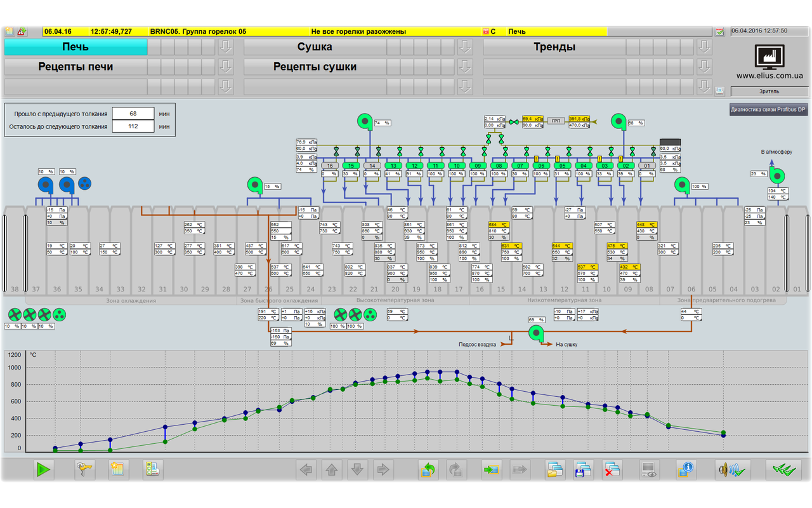This screenshot has width=812, height=508.
Task: Switch to the Рецепты сушки tab
Action: pos(315,67)
